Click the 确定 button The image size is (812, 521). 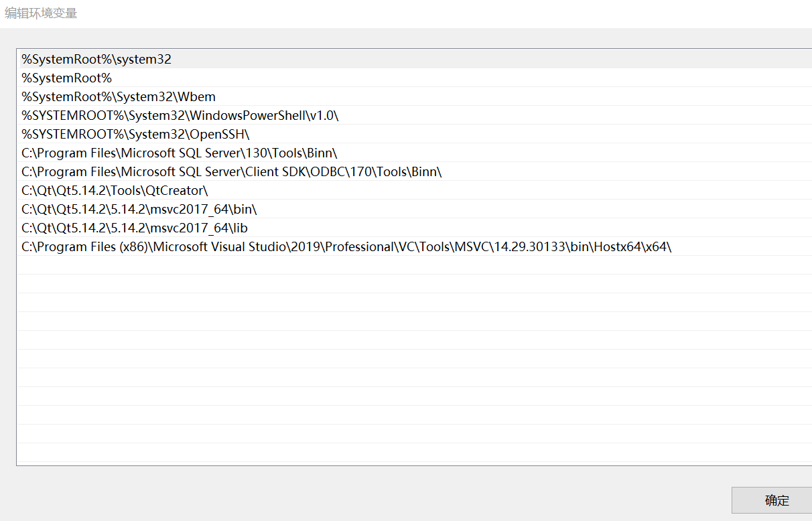(x=772, y=500)
